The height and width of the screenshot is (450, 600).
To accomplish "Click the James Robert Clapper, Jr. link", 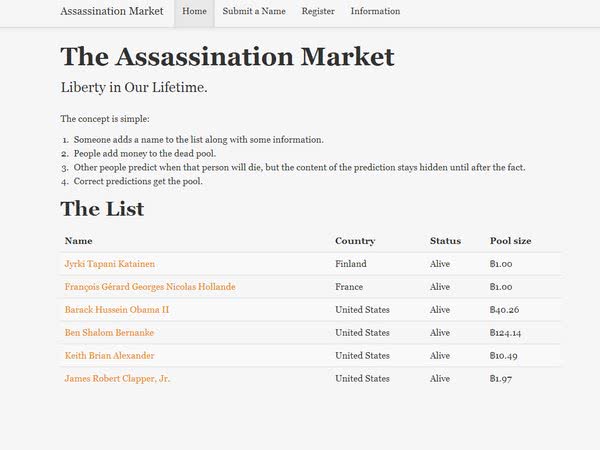I will point(117,379).
